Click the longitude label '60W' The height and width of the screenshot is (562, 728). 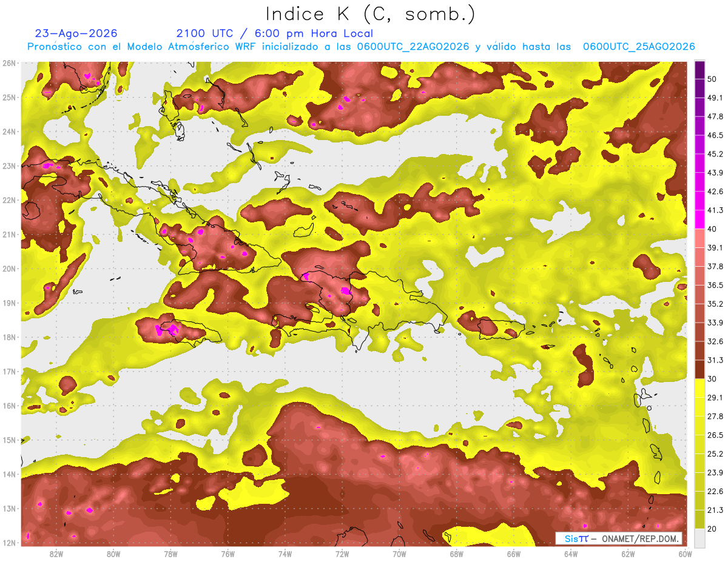pos(685,554)
